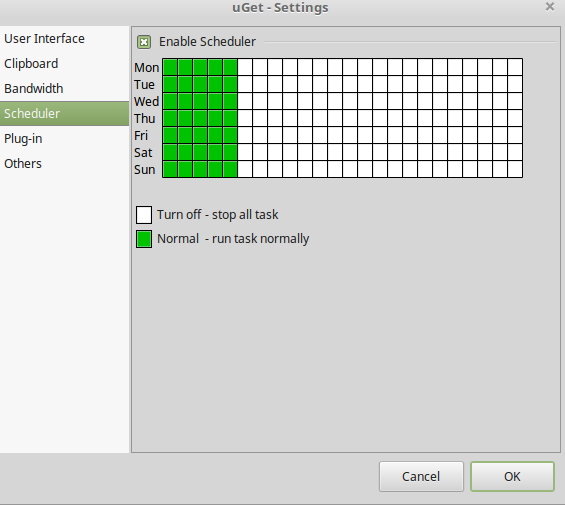The height and width of the screenshot is (505, 565).
Task: Click the Cancel button
Action: pos(421,477)
